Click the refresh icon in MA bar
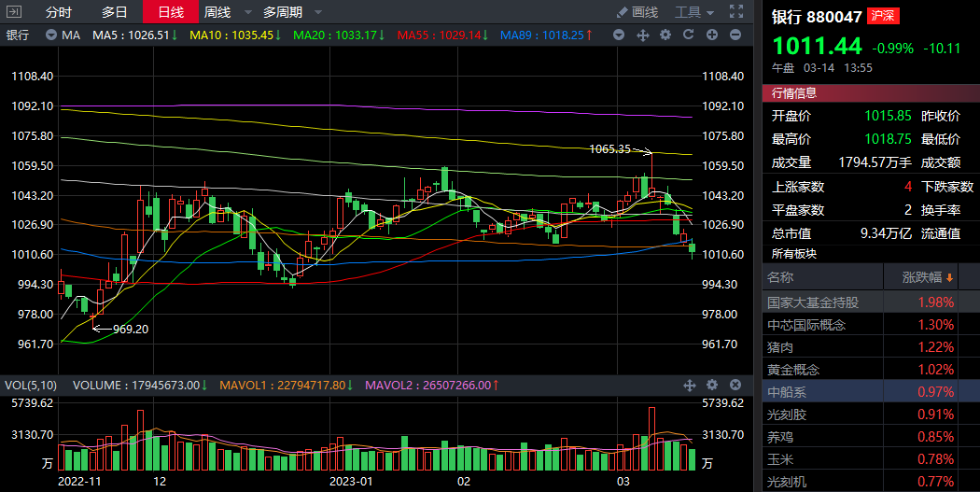The height and width of the screenshot is (492, 980). pos(689,35)
